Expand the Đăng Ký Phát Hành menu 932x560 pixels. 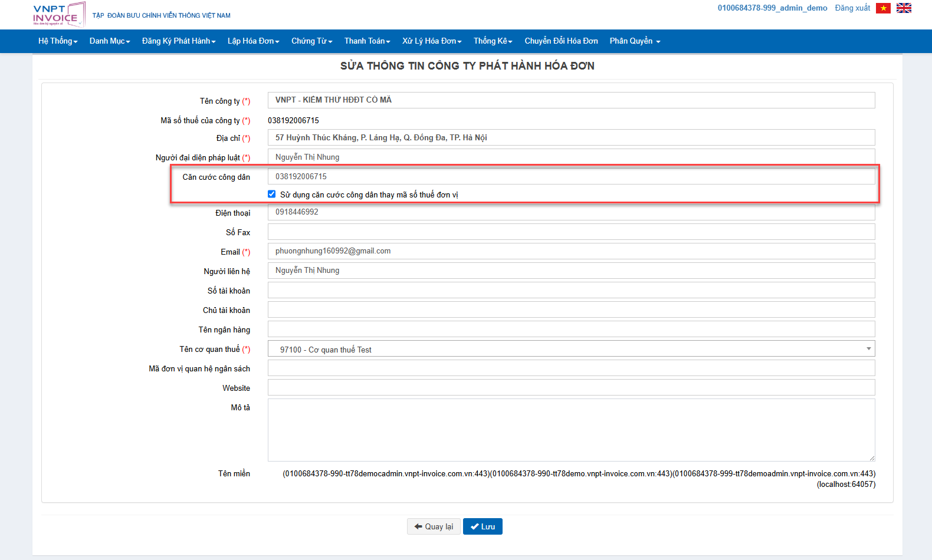179,41
